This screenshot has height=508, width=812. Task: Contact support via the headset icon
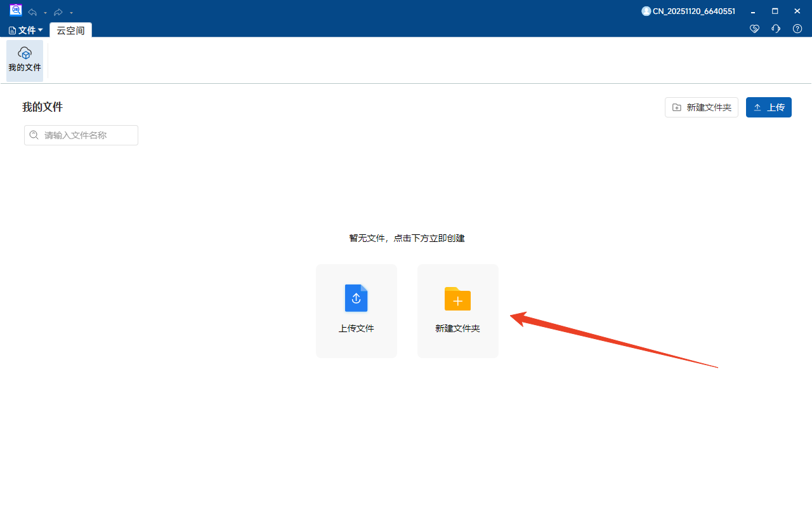click(x=775, y=29)
